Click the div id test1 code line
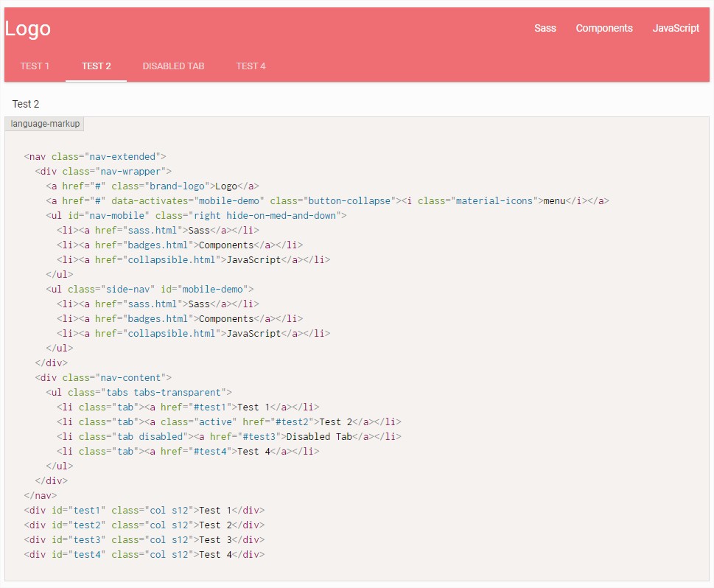Viewport: 714px width, 588px height. [144, 510]
